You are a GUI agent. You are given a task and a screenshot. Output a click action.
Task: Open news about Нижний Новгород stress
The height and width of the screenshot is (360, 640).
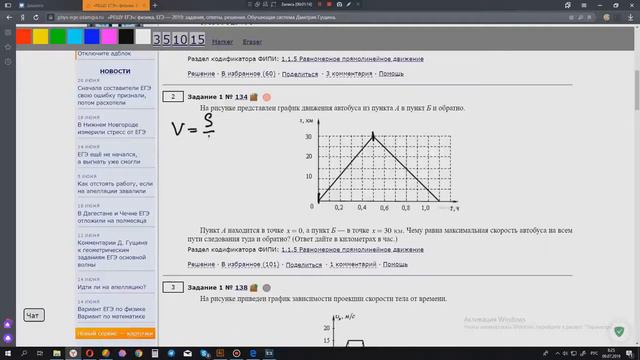pos(111,128)
